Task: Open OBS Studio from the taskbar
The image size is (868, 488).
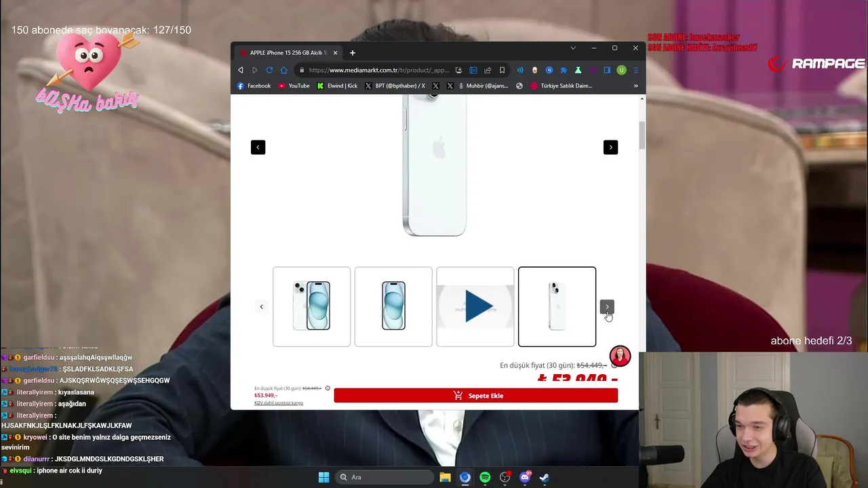Action: [x=505, y=477]
